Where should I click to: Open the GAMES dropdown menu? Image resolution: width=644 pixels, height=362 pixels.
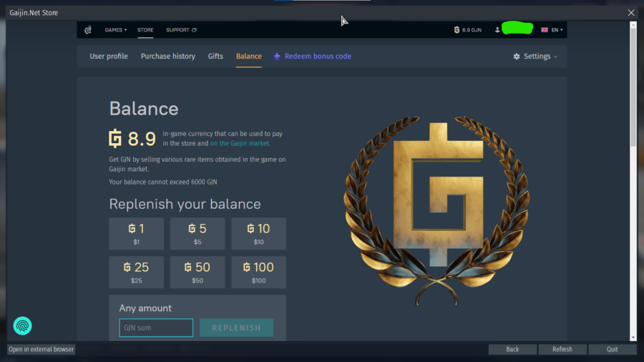tap(116, 30)
